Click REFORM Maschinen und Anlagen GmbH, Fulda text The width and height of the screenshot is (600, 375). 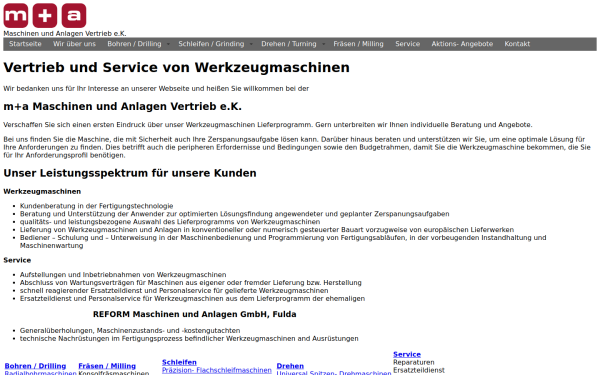click(x=194, y=314)
